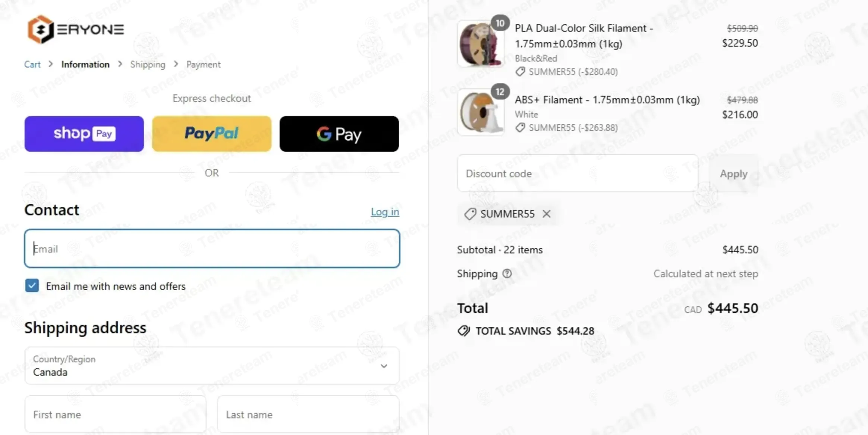Expand the Country/Region dropdown
868x435 pixels.
click(x=212, y=366)
